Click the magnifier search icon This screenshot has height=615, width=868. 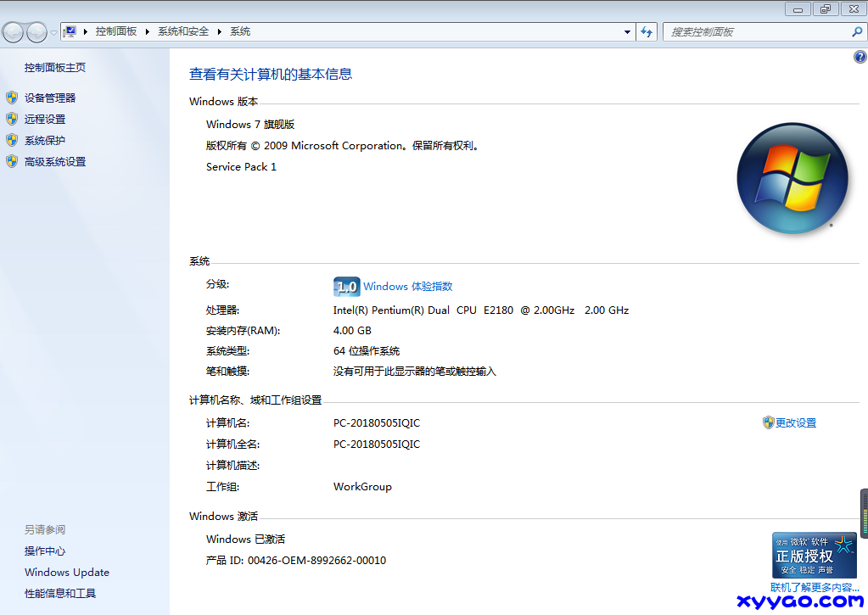856,31
